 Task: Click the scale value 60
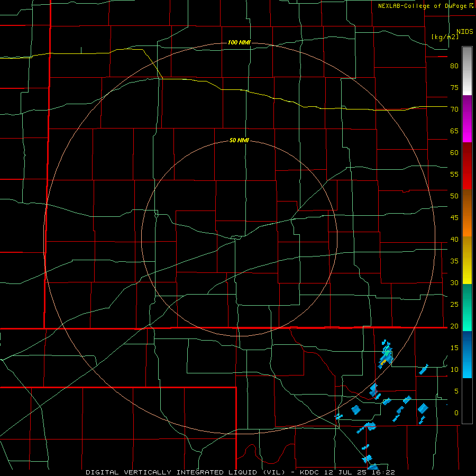coord(454,153)
